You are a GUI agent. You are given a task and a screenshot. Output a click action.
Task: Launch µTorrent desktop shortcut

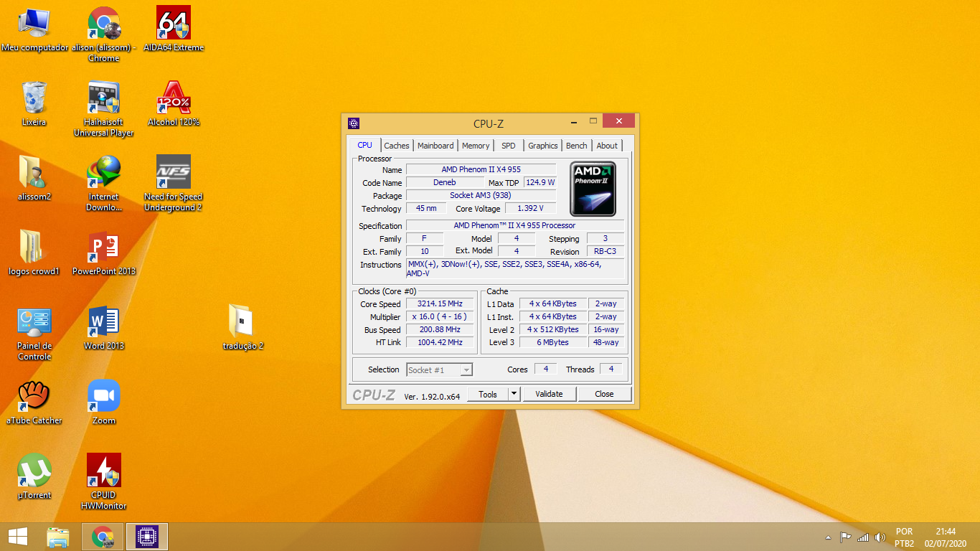tap(34, 478)
